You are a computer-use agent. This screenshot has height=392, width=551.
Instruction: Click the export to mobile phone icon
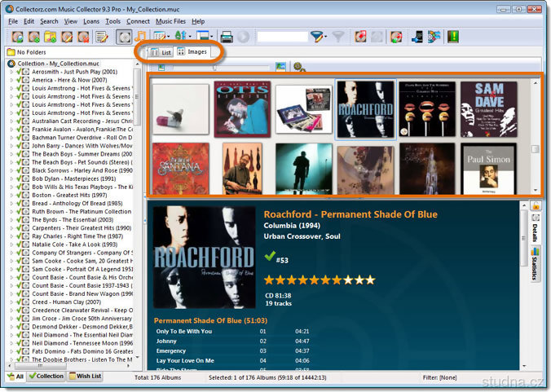click(x=417, y=37)
